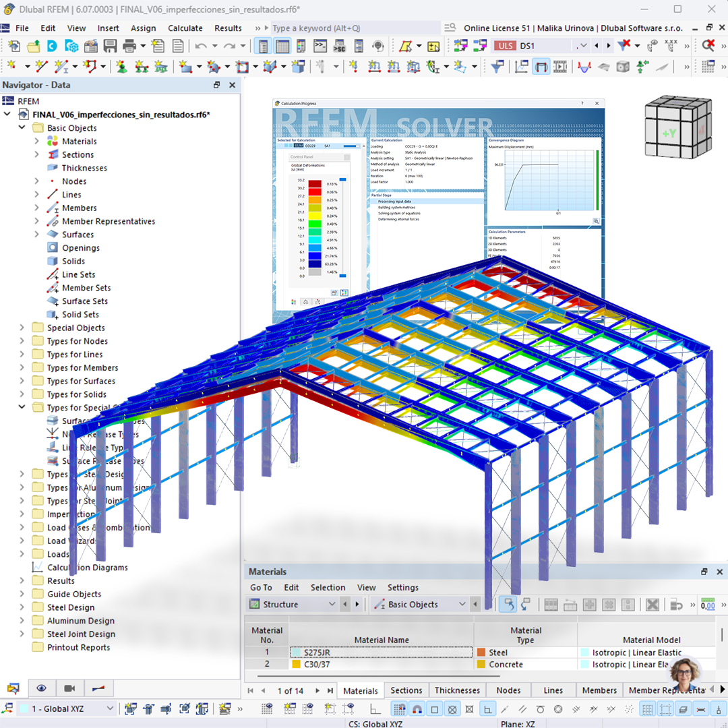Click Settings in the Materials panel menu
728x728 pixels.
pos(403,587)
